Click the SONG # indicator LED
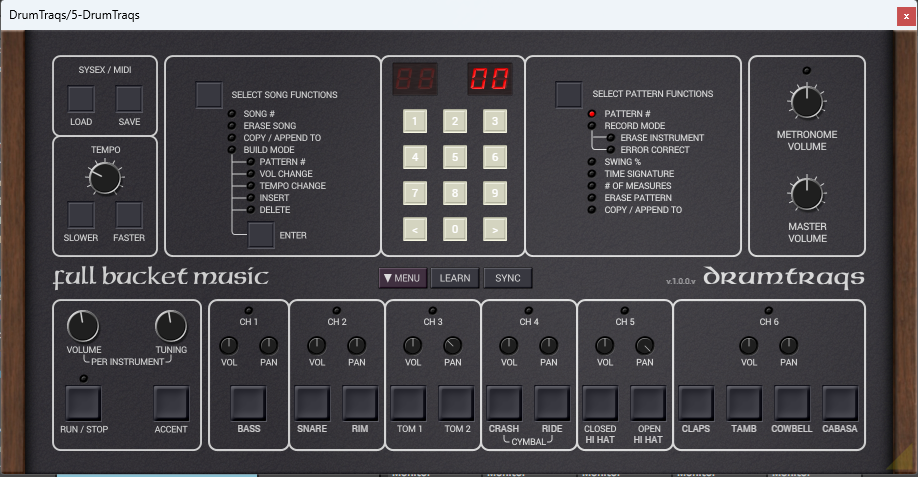This screenshot has width=918, height=477. point(232,114)
